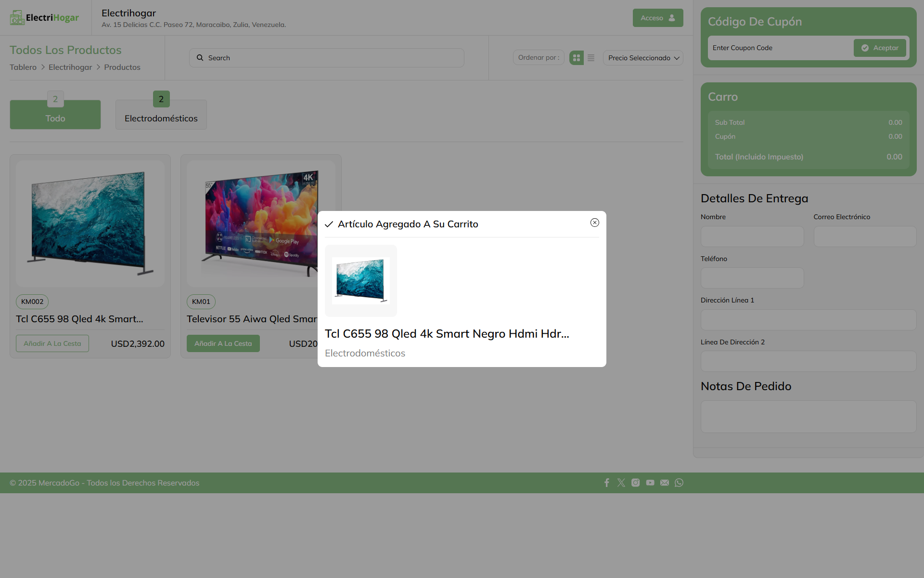Image resolution: width=924 pixels, height=578 pixels.
Task: Go to Productos breadcrumb link
Action: 122,67
